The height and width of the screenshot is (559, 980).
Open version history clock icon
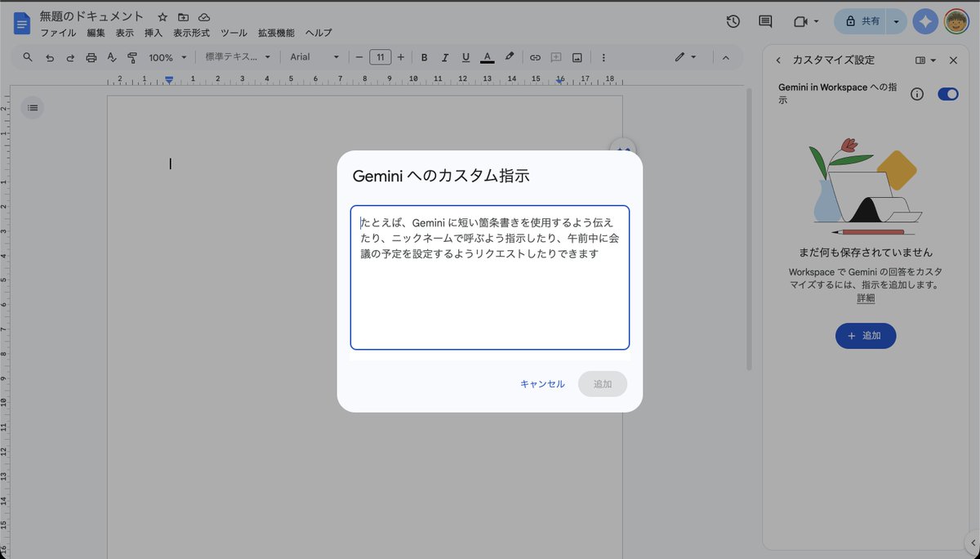click(733, 22)
